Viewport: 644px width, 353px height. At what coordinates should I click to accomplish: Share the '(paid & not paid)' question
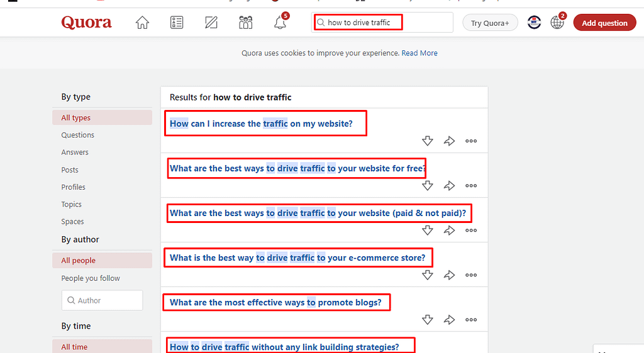tap(449, 231)
